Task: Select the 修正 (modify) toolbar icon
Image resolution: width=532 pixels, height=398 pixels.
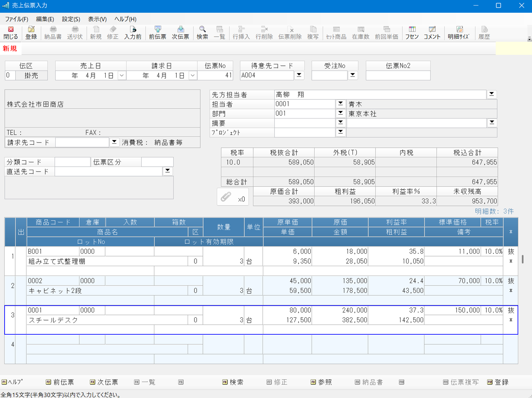Action: coord(112,33)
